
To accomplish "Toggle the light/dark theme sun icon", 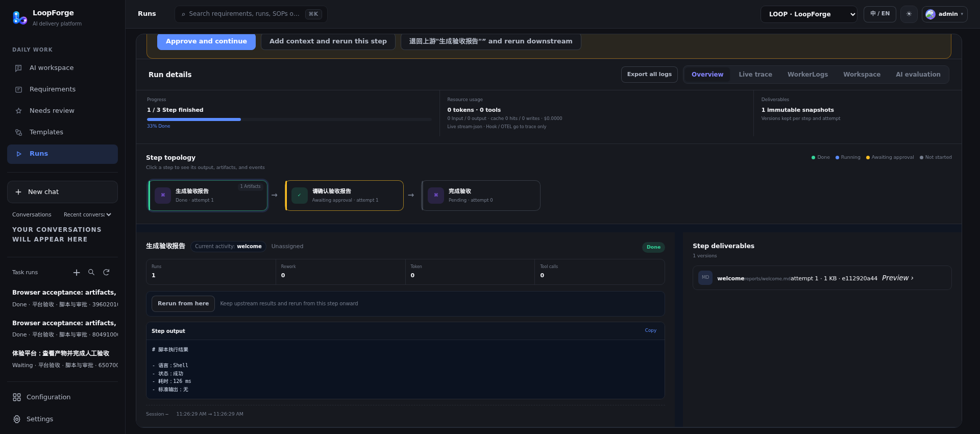I will click(909, 14).
